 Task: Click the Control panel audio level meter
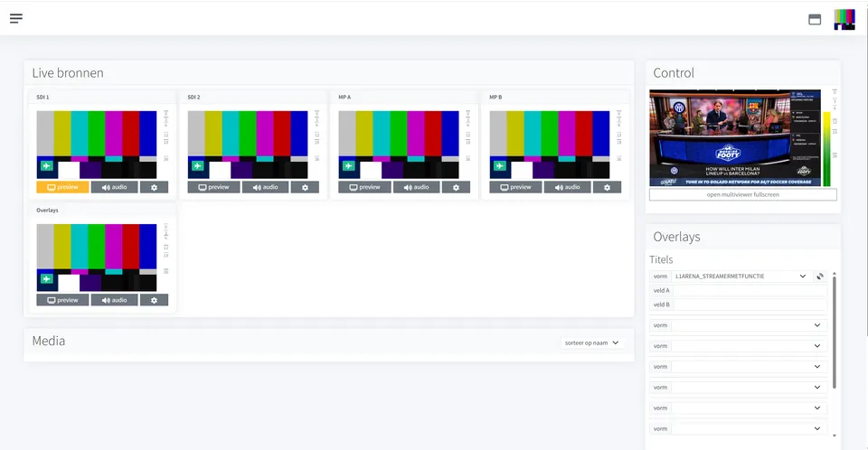click(x=827, y=149)
